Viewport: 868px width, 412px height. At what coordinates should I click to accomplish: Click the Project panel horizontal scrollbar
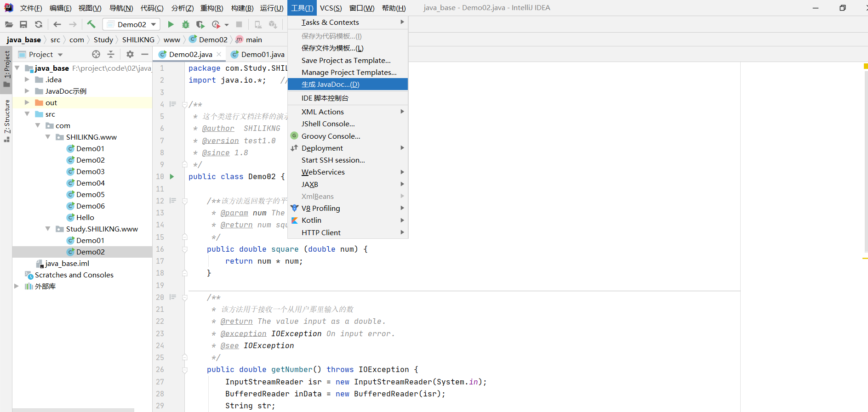pos(73,410)
